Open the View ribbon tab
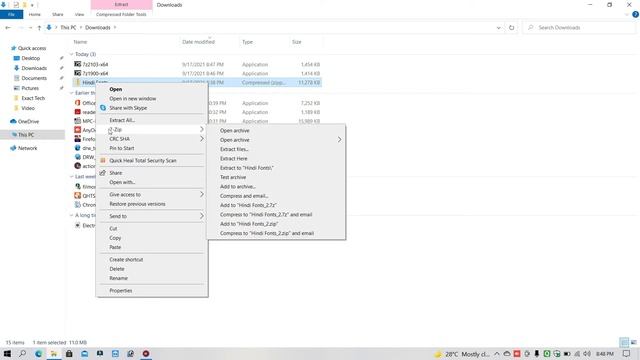The image size is (640, 360). coord(79,14)
